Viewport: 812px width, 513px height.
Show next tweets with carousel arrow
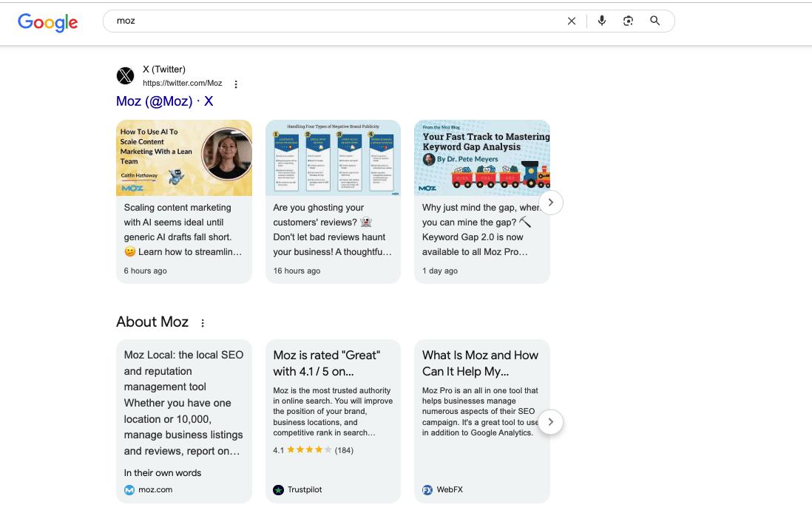pyautogui.click(x=550, y=203)
